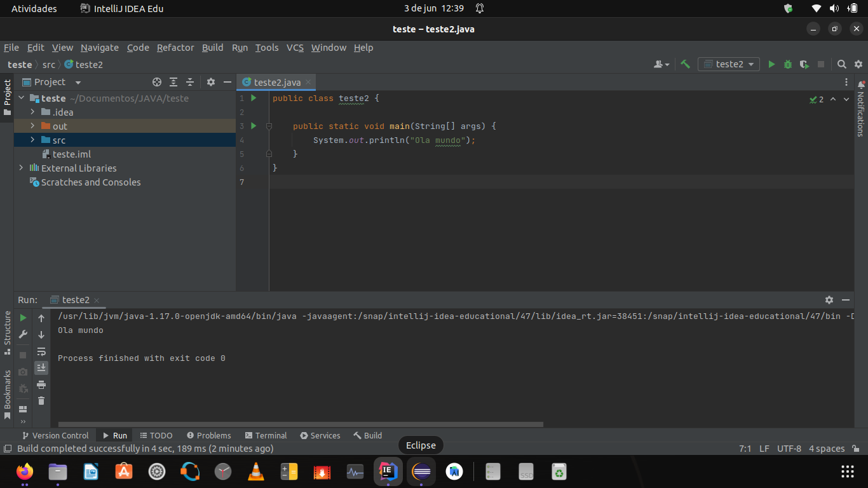Select teste2 tab in Run panel
The image size is (868, 488).
point(76,300)
